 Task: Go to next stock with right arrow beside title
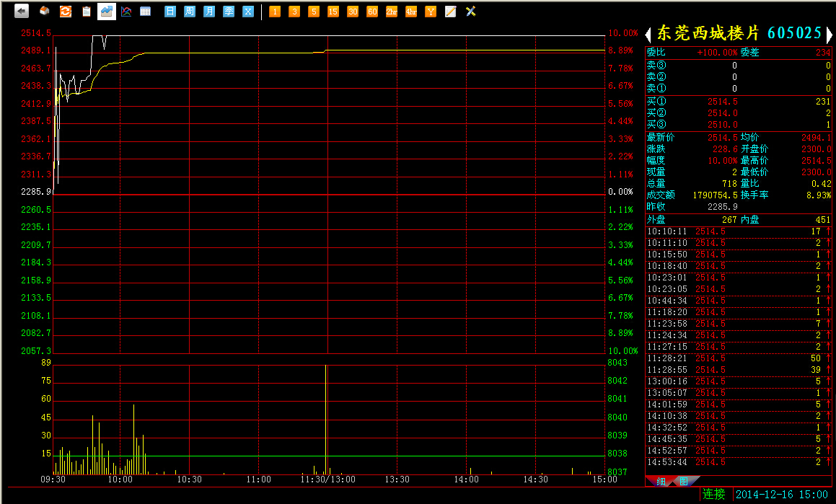point(829,35)
